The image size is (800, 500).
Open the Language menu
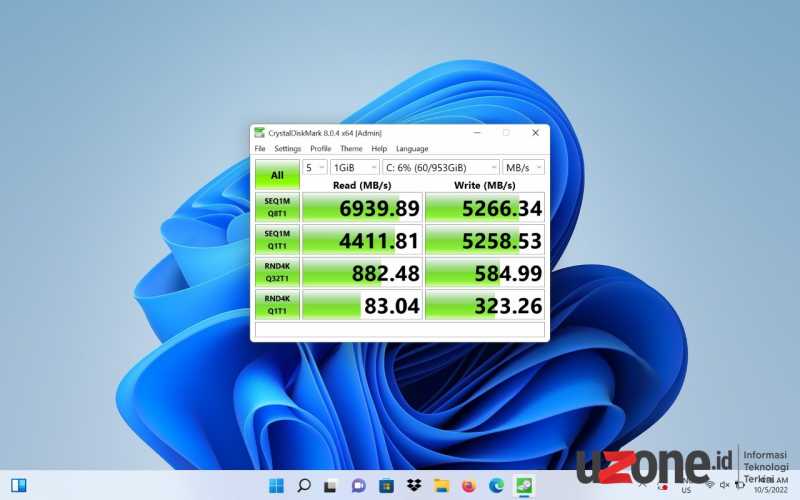coord(412,148)
